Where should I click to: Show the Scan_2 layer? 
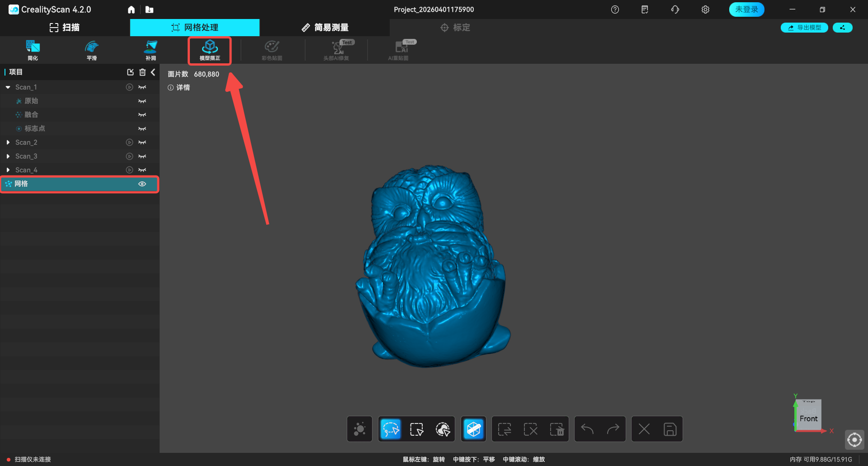142,143
